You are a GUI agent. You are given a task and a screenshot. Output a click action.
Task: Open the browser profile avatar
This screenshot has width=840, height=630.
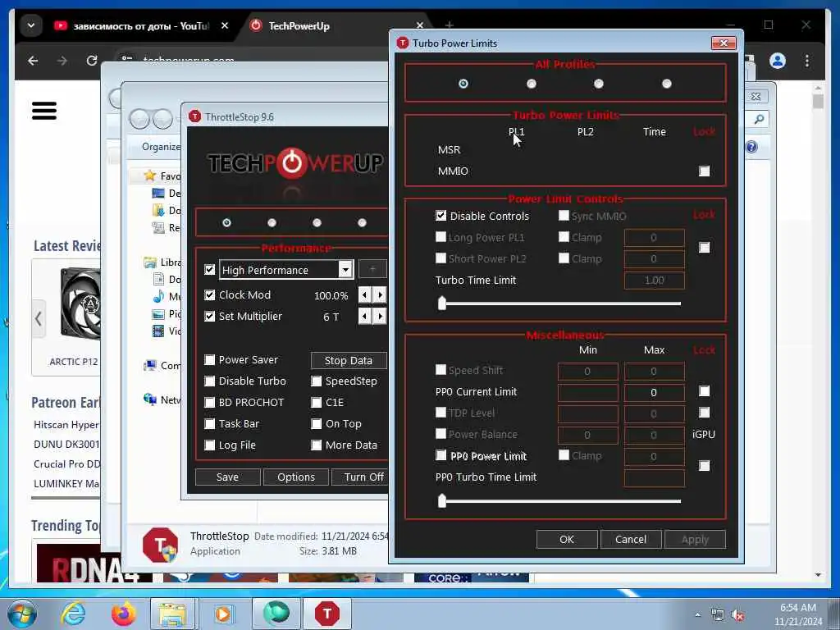[778, 61]
